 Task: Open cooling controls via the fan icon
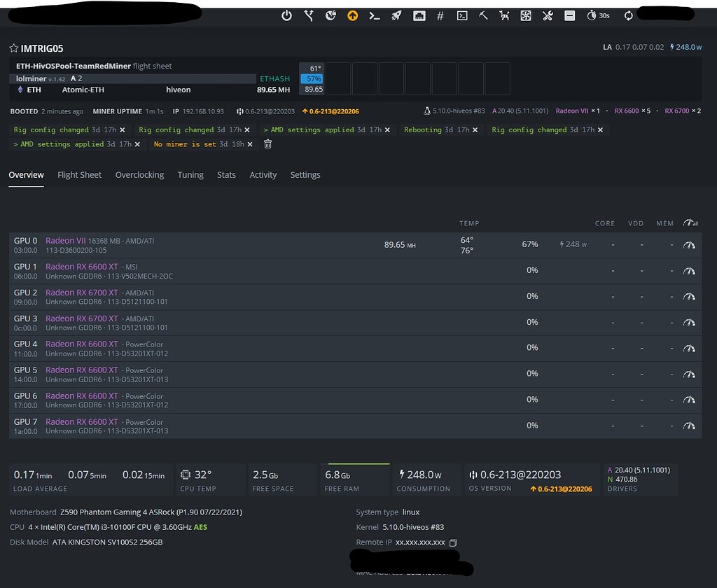[x=526, y=15]
